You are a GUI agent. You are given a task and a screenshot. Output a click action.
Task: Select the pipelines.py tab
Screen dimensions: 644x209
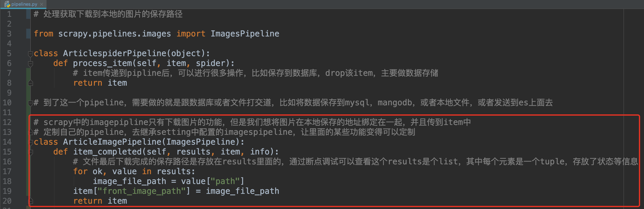click(24, 4)
